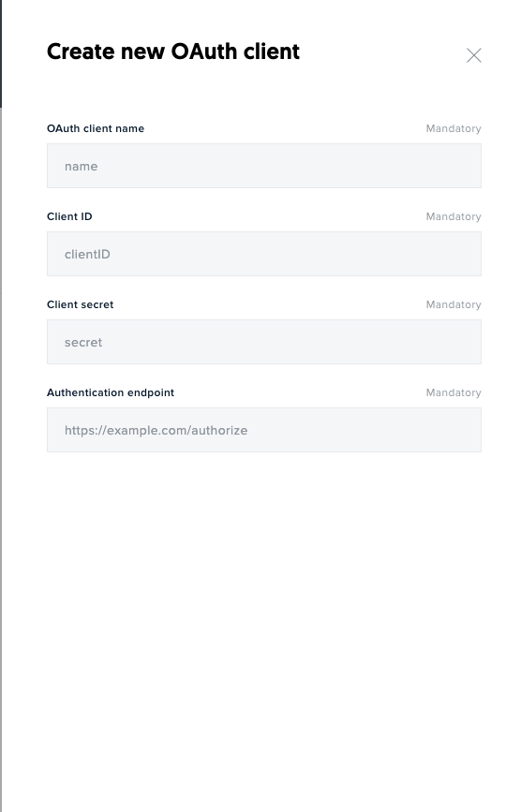Screen dimensions: 520x812
Task: Click the 'Create new OAuth client' heading
Action: coord(173,52)
